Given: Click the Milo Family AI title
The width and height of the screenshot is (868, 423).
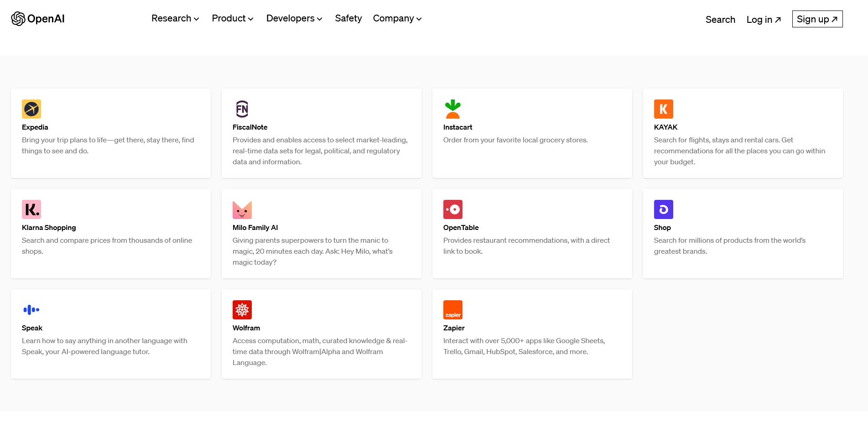Looking at the screenshot, I should click(255, 228).
